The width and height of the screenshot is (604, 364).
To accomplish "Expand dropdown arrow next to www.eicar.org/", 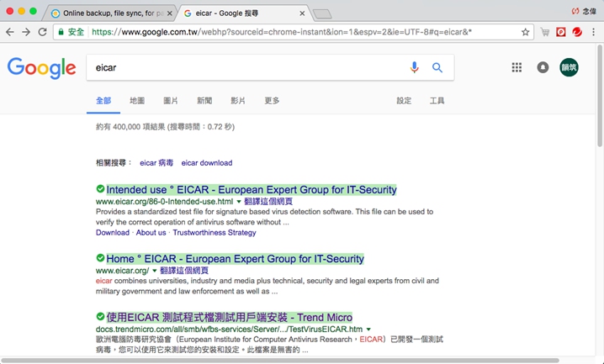I will 155,271.
